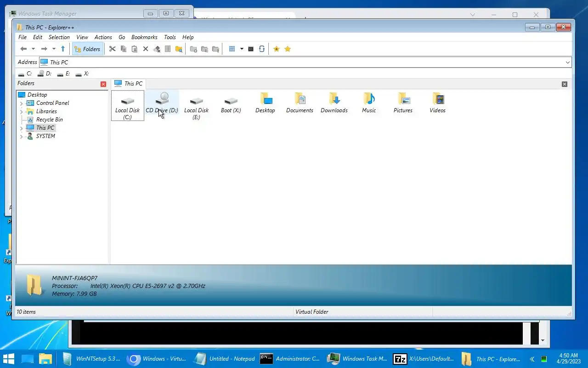Select Local Disk (E:) icon

coord(197,106)
